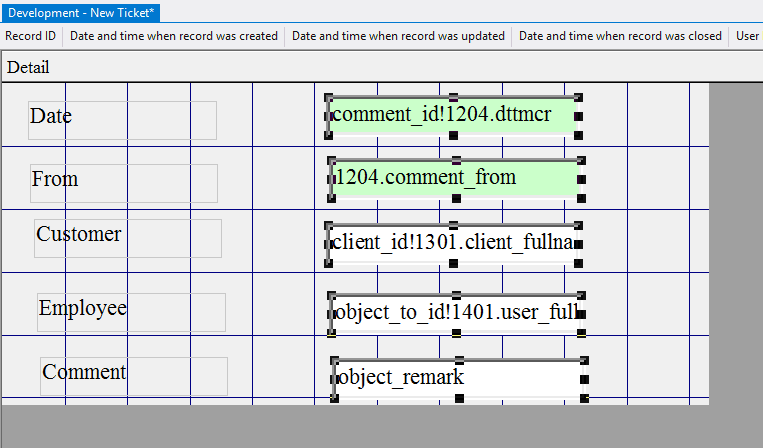763x448 pixels.
Task: Click the 'Date and time when record was created' header
Action: pos(174,36)
